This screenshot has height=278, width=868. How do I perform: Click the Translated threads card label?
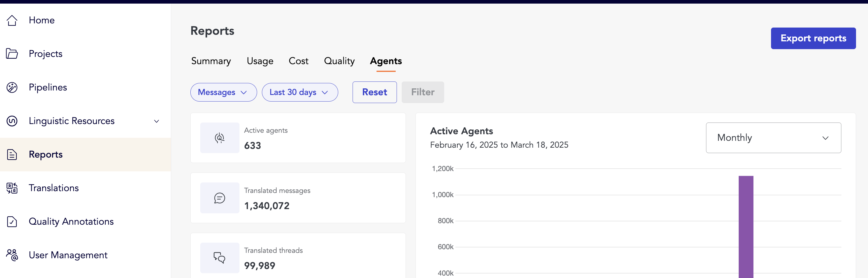(273, 251)
